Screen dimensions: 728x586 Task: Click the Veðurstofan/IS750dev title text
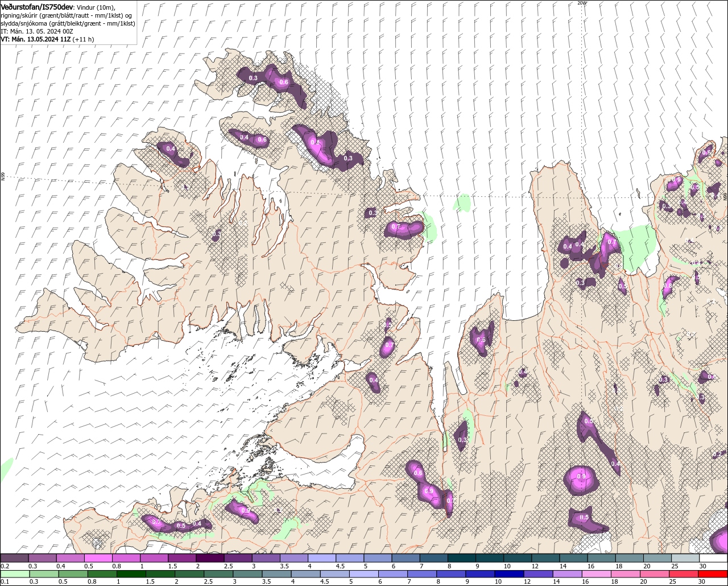37,6
